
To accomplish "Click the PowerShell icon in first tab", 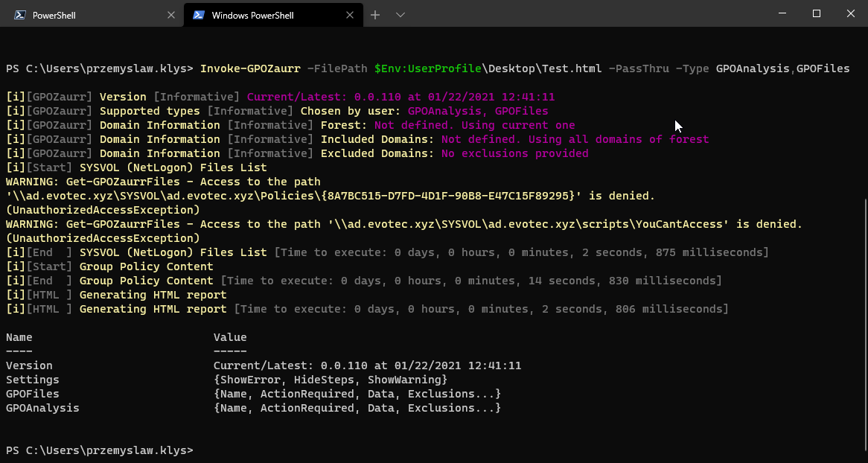I will tap(20, 15).
